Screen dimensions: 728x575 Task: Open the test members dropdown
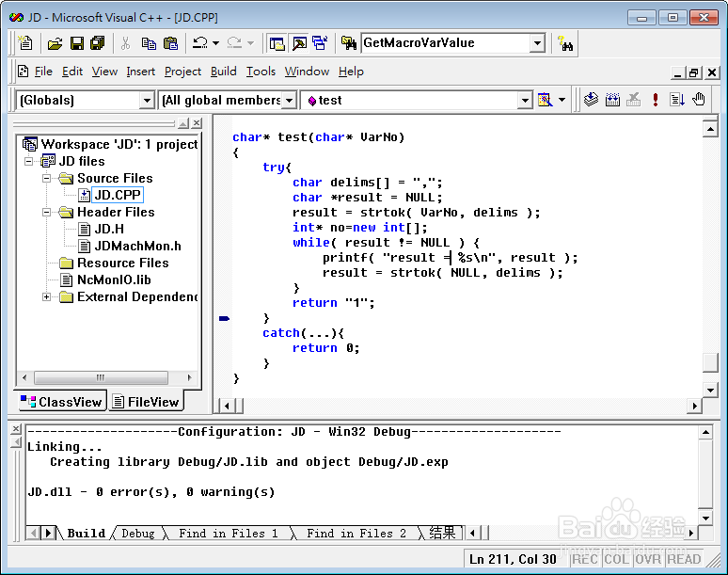[525, 101]
